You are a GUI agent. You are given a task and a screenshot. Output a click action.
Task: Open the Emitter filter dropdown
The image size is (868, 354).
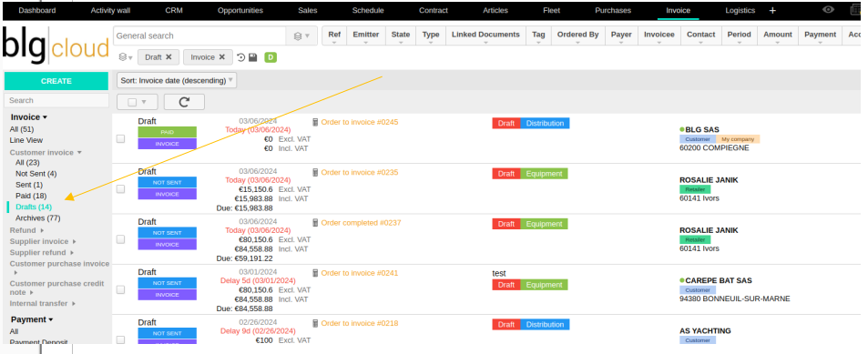366,36
